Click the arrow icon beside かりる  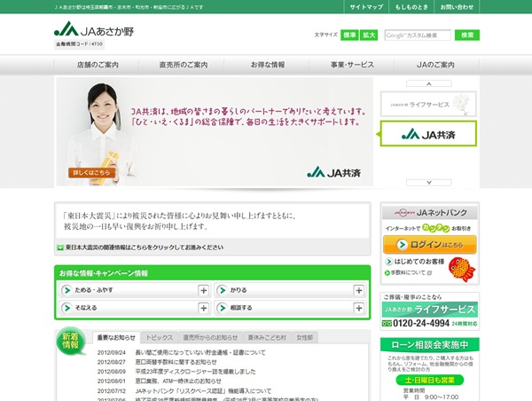pos(223,290)
